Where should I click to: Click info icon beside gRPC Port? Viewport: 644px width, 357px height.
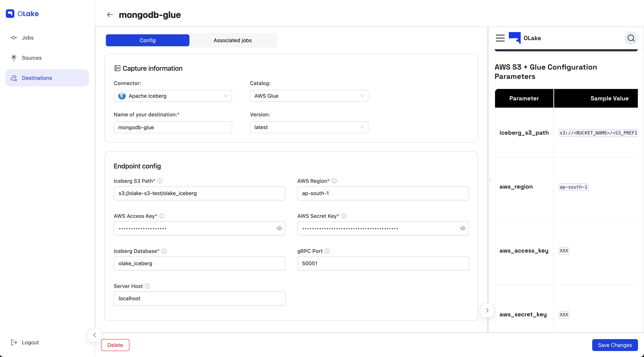pos(327,251)
